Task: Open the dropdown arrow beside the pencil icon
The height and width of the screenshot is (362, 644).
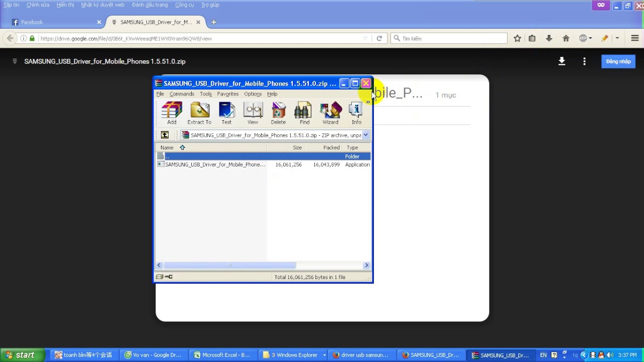Action: pyautogui.click(x=617, y=38)
